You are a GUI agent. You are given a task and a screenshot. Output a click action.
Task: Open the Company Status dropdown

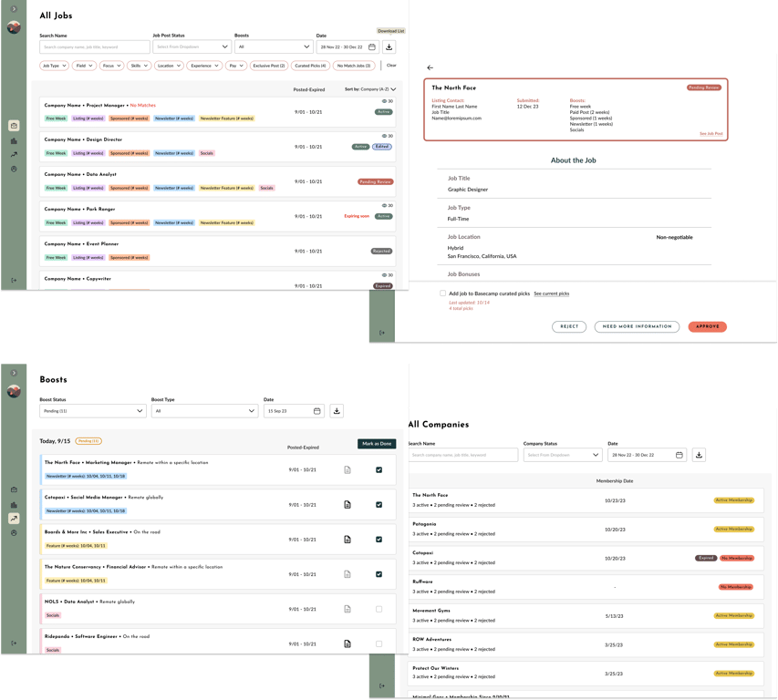coord(563,455)
